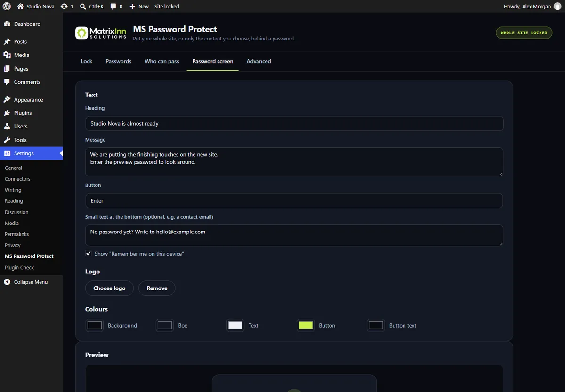The width and height of the screenshot is (565, 392).
Task: Open the updates icon showing 1
Action: pyautogui.click(x=64, y=7)
